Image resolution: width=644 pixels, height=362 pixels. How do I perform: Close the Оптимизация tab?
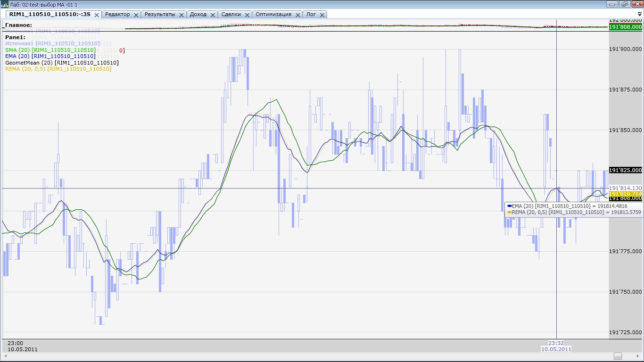pos(297,15)
